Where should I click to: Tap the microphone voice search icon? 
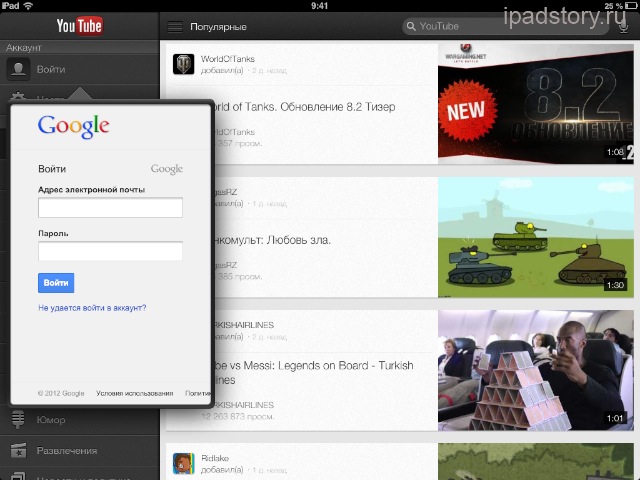(623, 27)
